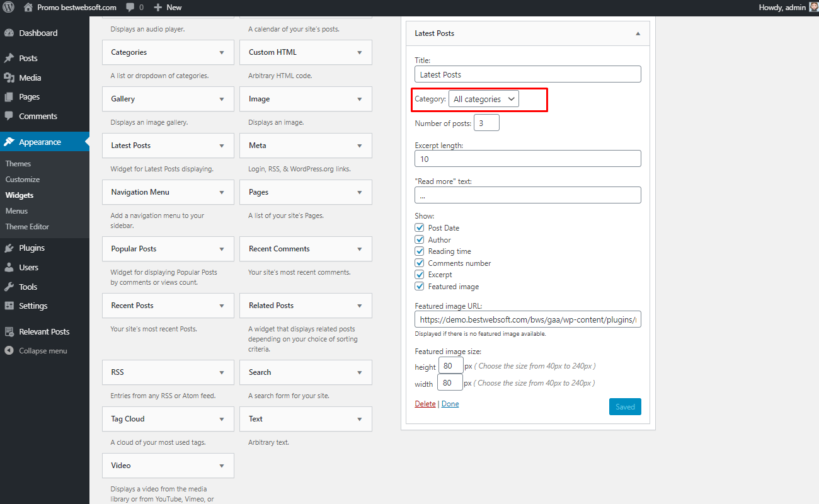Viewport: 819px width, 504px height.
Task: Expand the Navigation Menu widget arrow
Action: point(222,192)
